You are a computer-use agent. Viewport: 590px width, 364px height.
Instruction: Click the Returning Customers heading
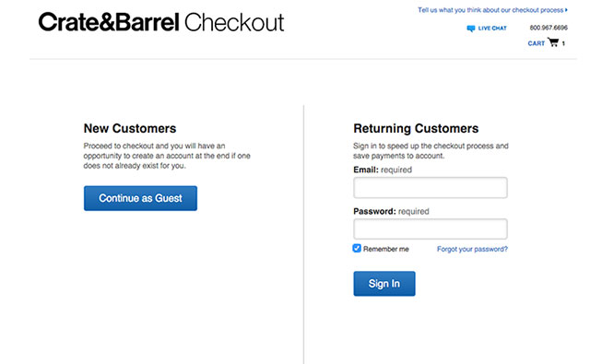click(x=416, y=128)
